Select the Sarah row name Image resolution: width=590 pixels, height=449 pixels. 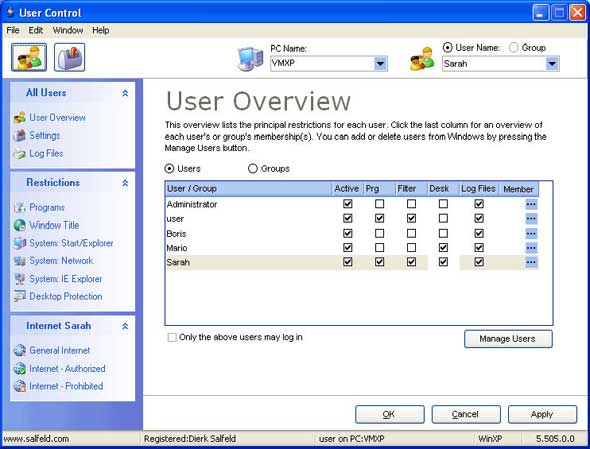point(178,262)
